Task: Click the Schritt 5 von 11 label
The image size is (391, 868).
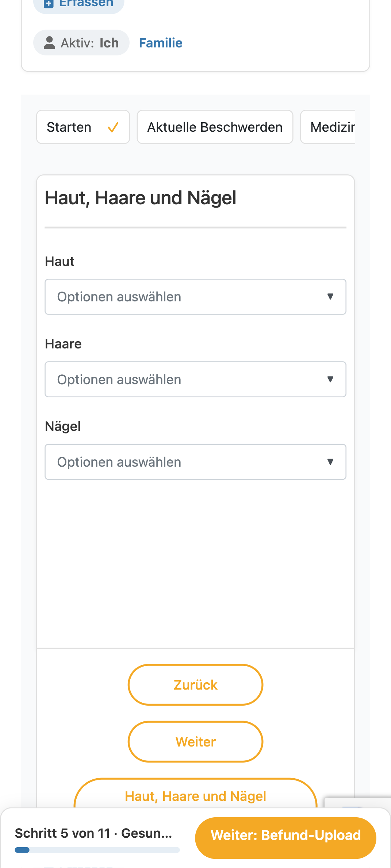Action: coord(62,833)
